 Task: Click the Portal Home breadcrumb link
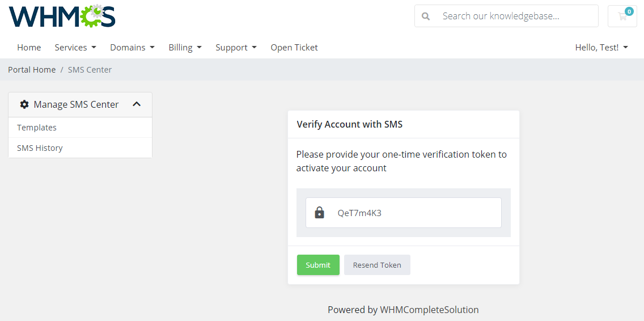[x=32, y=70]
